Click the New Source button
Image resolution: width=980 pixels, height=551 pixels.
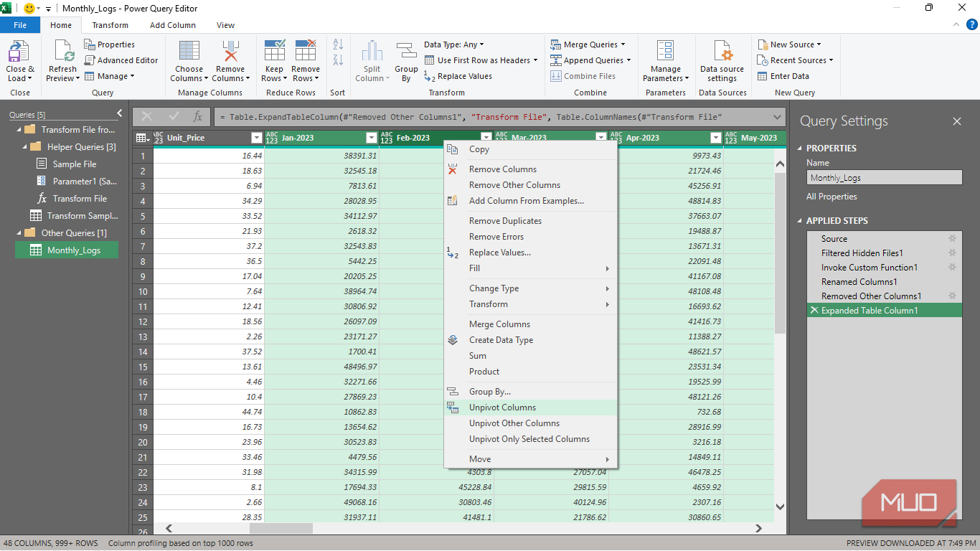point(789,44)
